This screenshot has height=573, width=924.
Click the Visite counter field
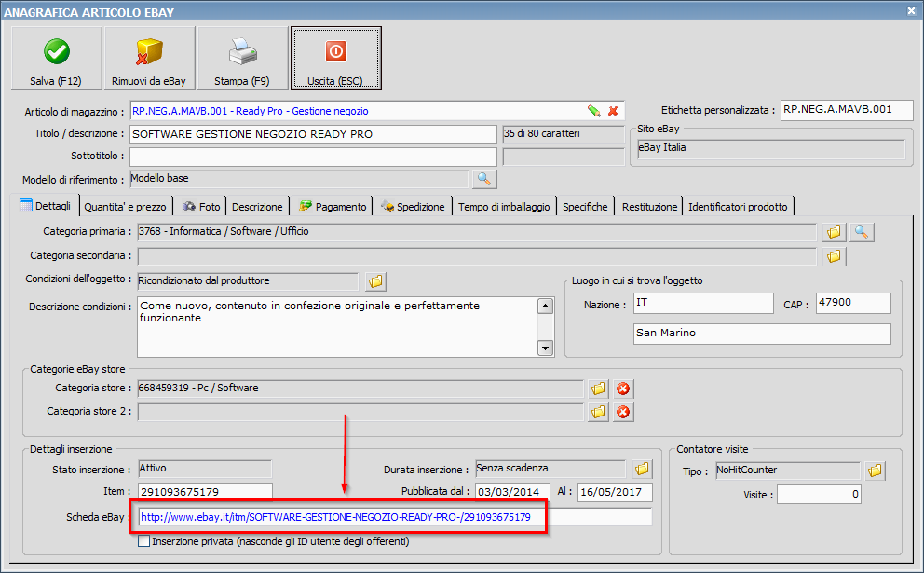[819, 495]
